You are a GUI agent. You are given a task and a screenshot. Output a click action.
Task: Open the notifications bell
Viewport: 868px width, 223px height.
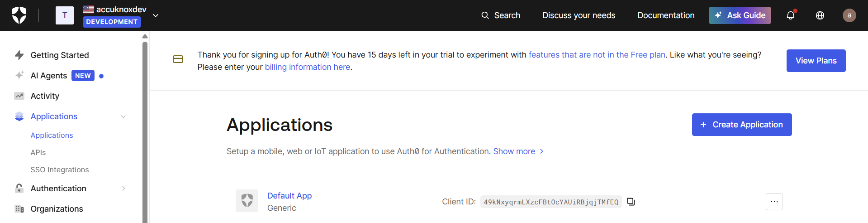(x=791, y=15)
